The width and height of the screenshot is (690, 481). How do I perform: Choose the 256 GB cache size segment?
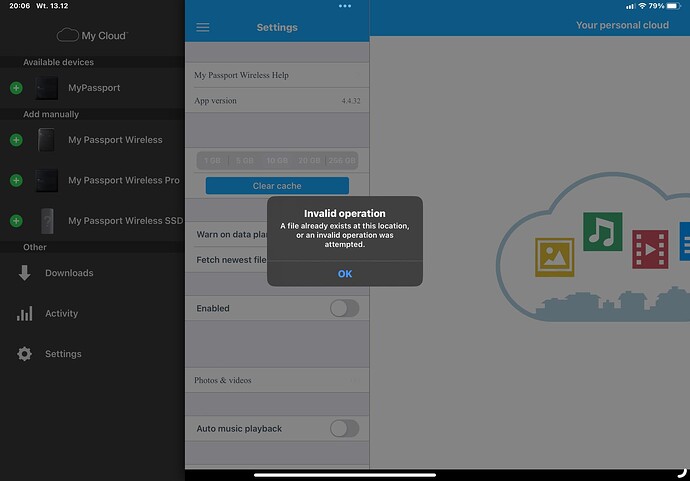[x=341, y=161]
